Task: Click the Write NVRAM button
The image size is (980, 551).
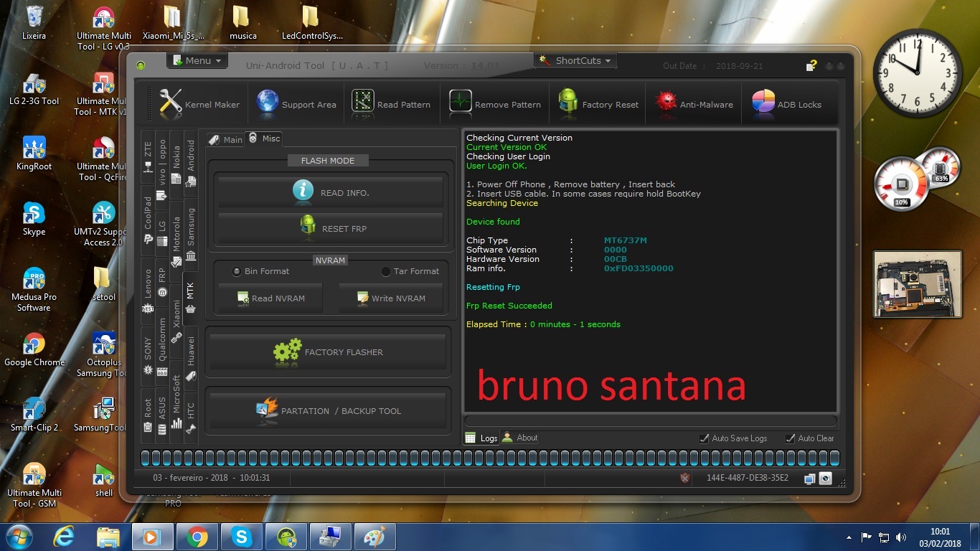Action: [391, 298]
